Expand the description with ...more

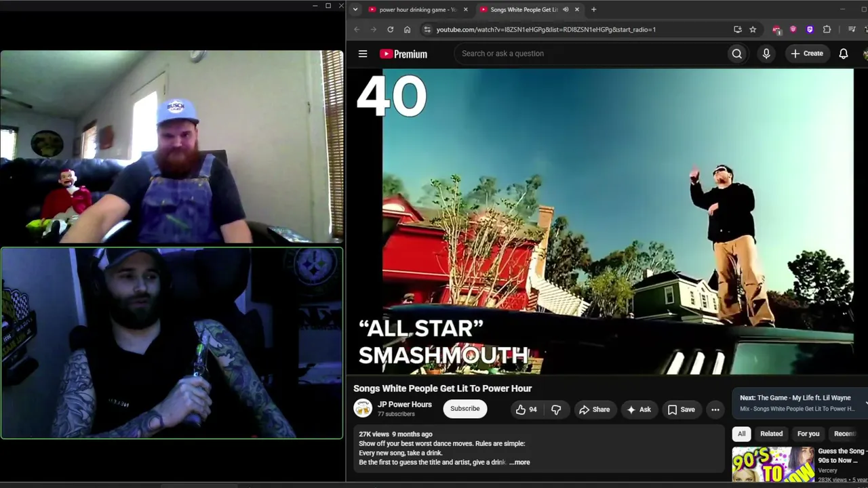point(519,462)
